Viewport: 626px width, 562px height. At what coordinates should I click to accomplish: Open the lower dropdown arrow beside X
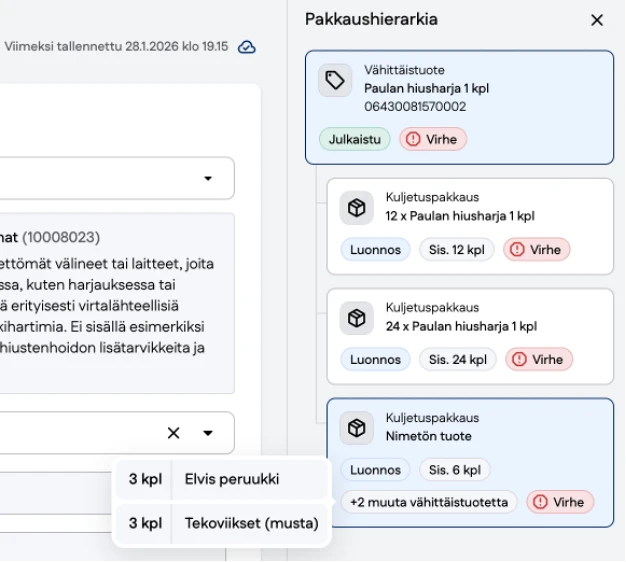click(x=208, y=433)
